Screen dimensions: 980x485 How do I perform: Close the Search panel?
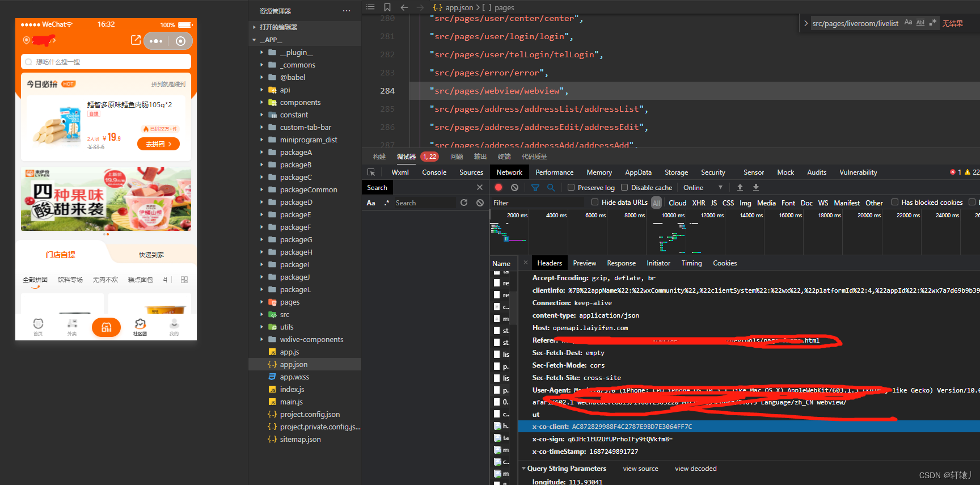pyautogui.click(x=480, y=187)
